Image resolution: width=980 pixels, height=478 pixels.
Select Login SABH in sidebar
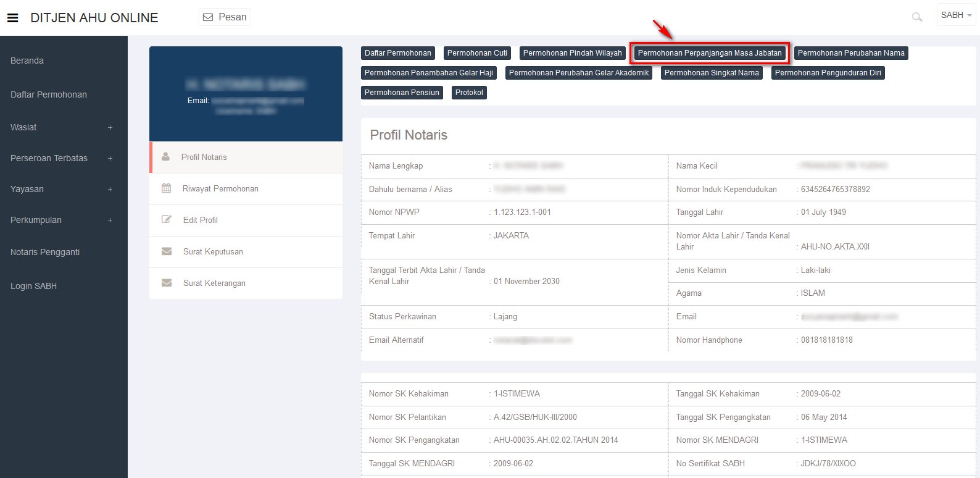pos(33,286)
